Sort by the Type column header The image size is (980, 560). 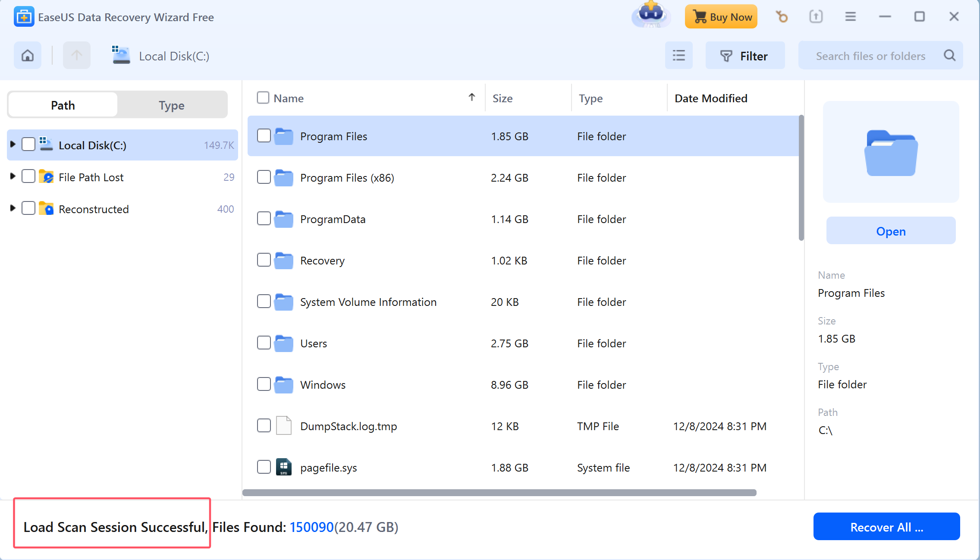coord(591,98)
